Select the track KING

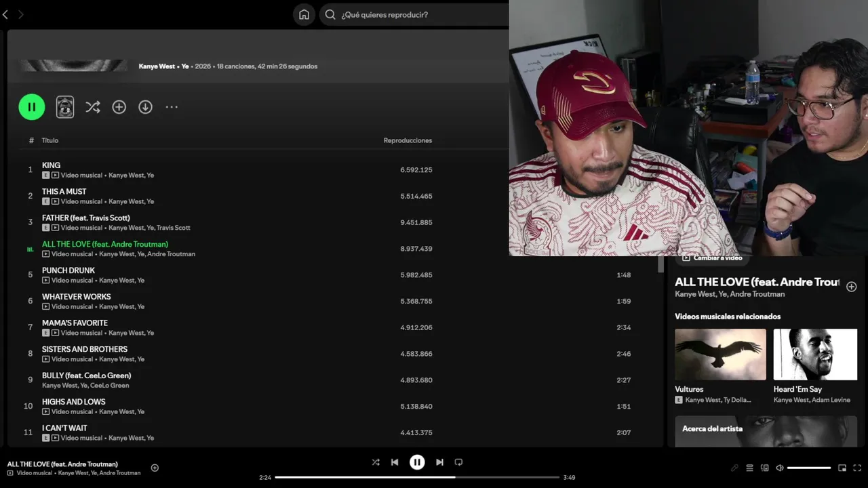tap(51, 165)
